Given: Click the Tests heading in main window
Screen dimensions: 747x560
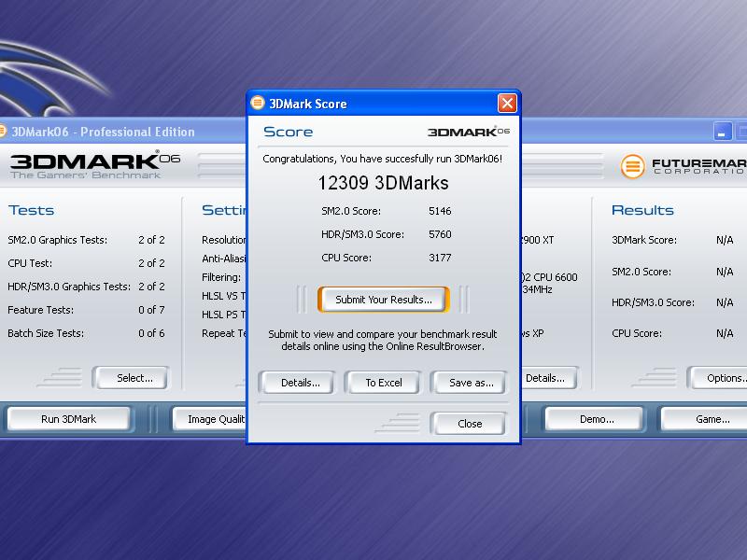Looking at the screenshot, I should coord(31,210).
